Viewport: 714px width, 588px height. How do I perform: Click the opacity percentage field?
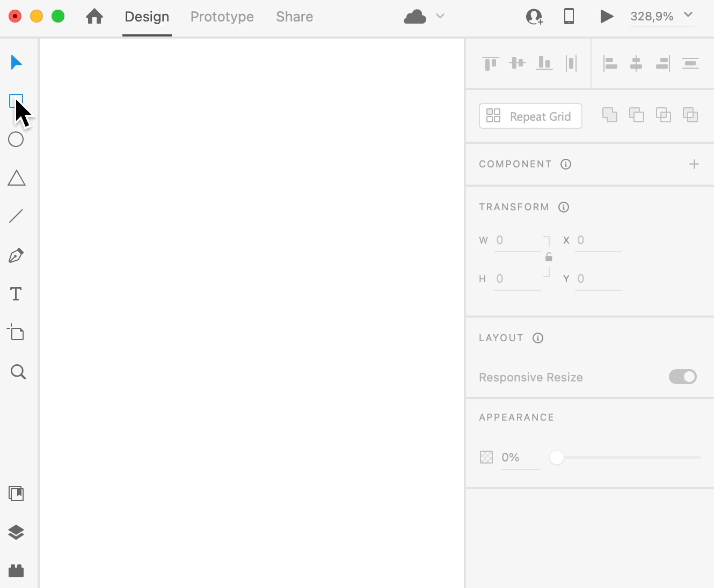coord(520,458)
